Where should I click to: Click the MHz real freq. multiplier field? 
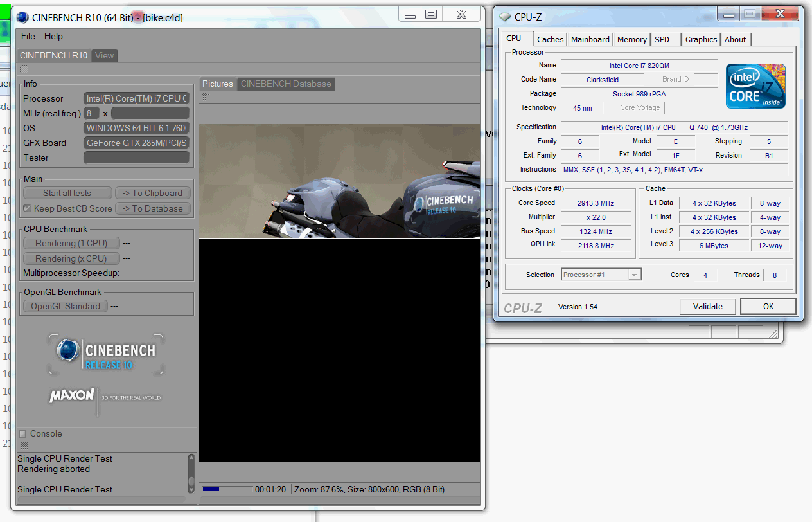click(92, 113)
